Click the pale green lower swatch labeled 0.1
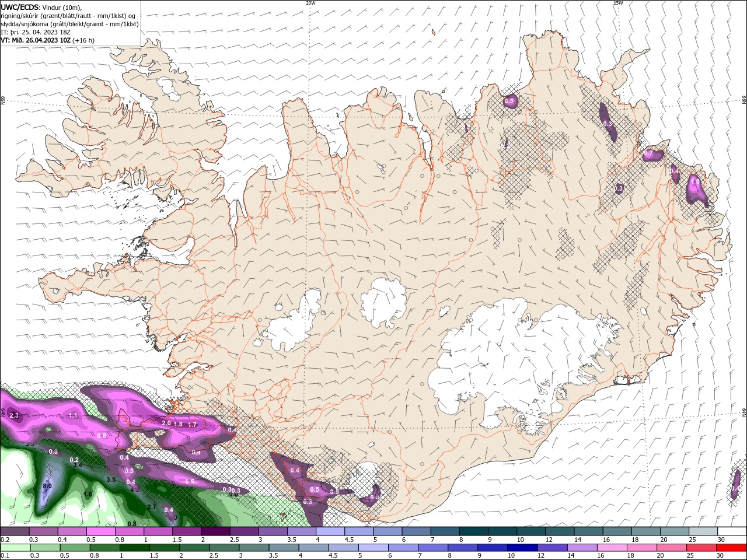This screenshot has height=560, width=747. [x=15, y=548]
